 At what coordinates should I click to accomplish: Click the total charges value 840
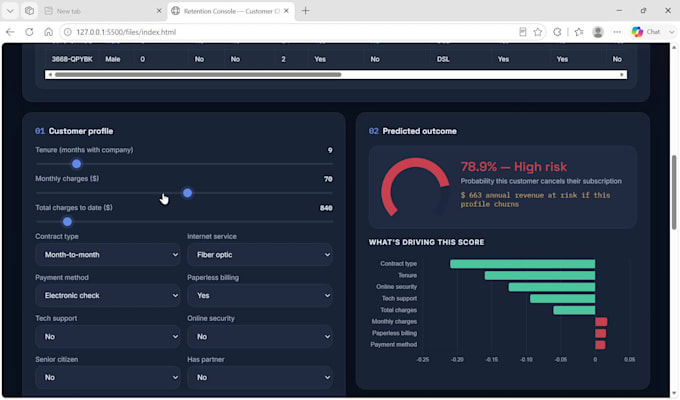pyautogui.click(x=326, y=208)
